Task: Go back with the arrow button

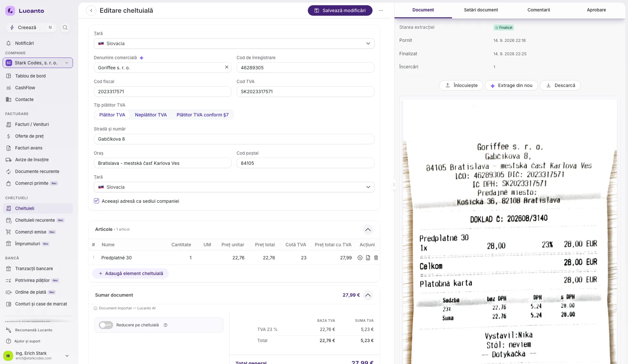Action: click(x=91, y=10)
